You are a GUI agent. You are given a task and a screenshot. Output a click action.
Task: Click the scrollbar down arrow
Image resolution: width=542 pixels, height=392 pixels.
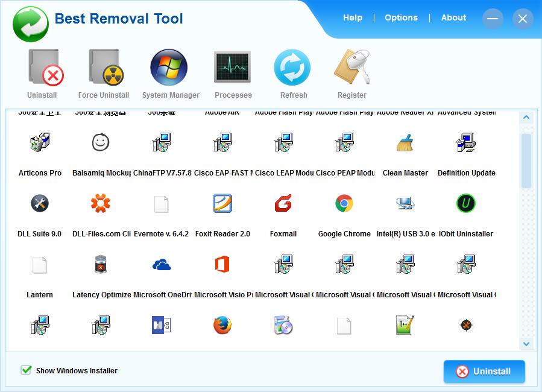pos(526,344)
